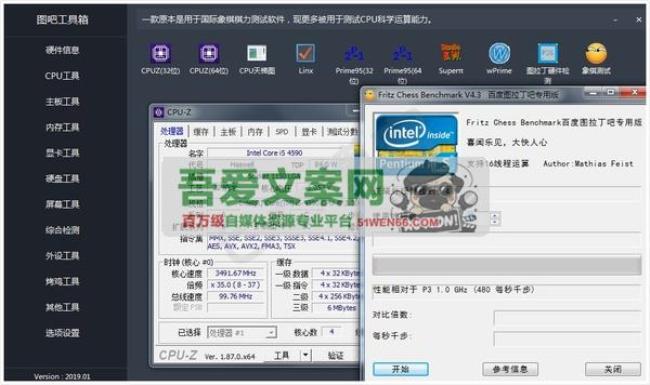
Task: Select CPU工具 in the sidebar
Action: point(62,76)
